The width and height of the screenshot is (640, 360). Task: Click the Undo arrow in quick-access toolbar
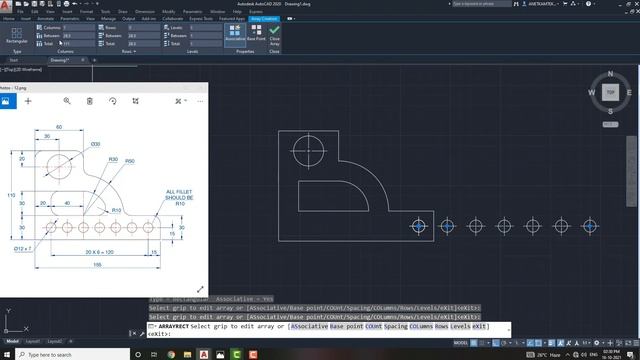[75, 4]
